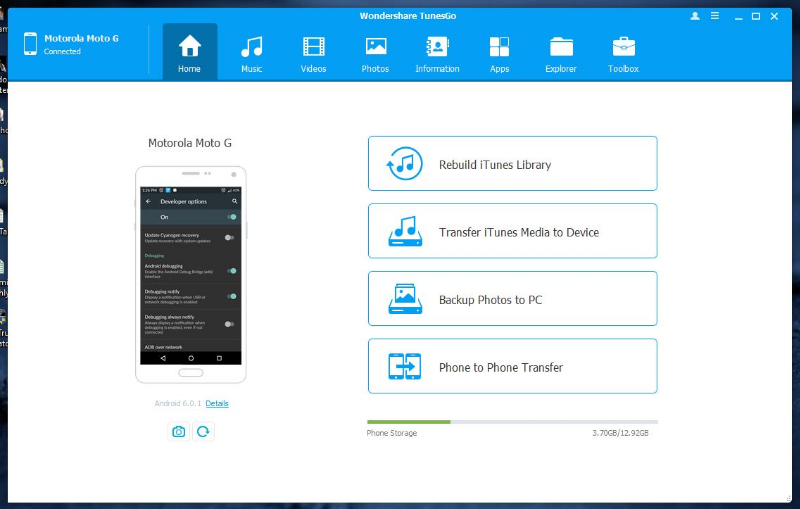Open the Photos section
This screenshot has width=800, height=509.
[x=375, y=54]
